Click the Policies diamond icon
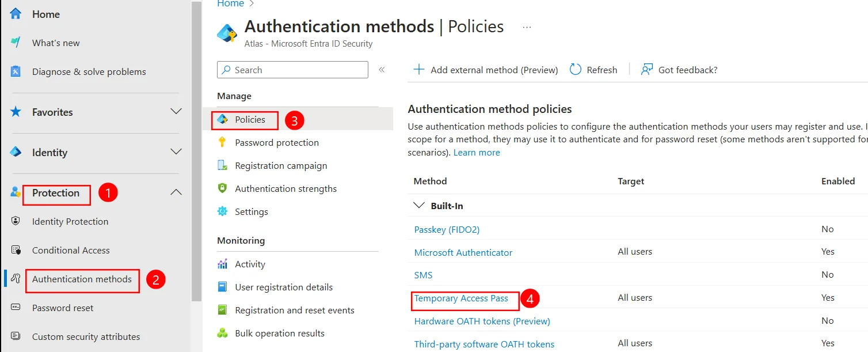 pyautogui.click(x=222, y=120)
